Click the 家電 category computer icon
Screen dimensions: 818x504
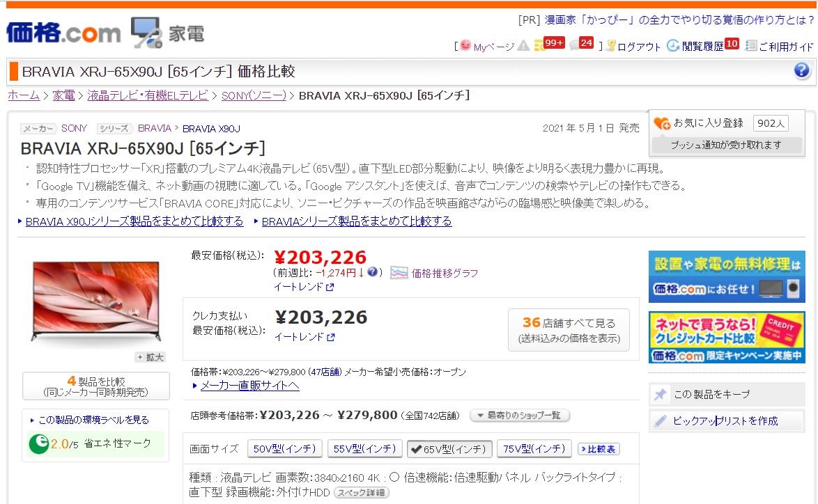click(x=146, y=32)
